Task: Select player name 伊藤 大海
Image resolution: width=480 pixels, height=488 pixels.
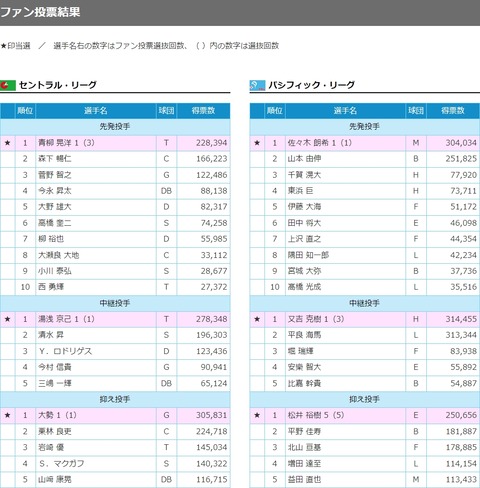Action: pos(304,207)
